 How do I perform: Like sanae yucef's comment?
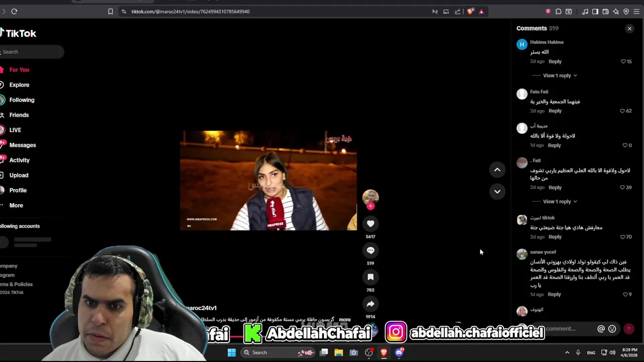point(625,295)
